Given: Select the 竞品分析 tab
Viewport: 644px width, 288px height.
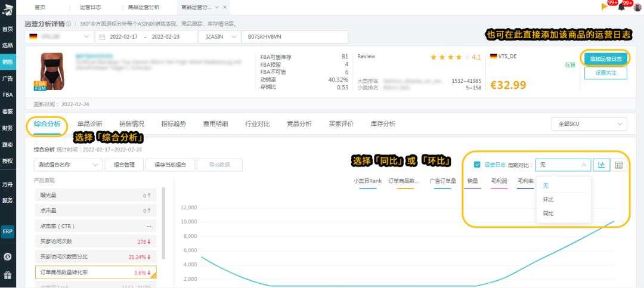Looking at the screenshot, I should pos(299,124).
